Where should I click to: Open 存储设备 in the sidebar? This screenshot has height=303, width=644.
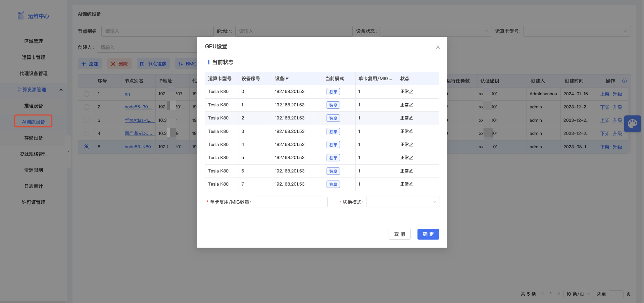(34, 138)
